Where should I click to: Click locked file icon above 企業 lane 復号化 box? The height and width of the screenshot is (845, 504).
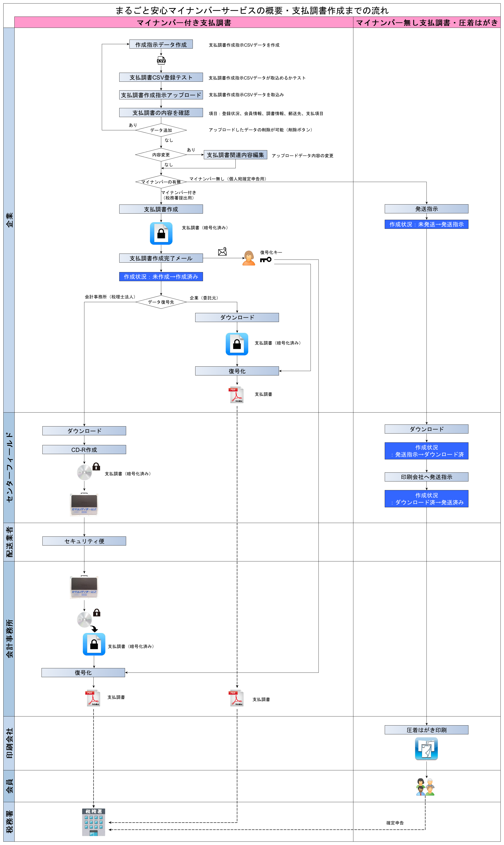coord(237,344)
